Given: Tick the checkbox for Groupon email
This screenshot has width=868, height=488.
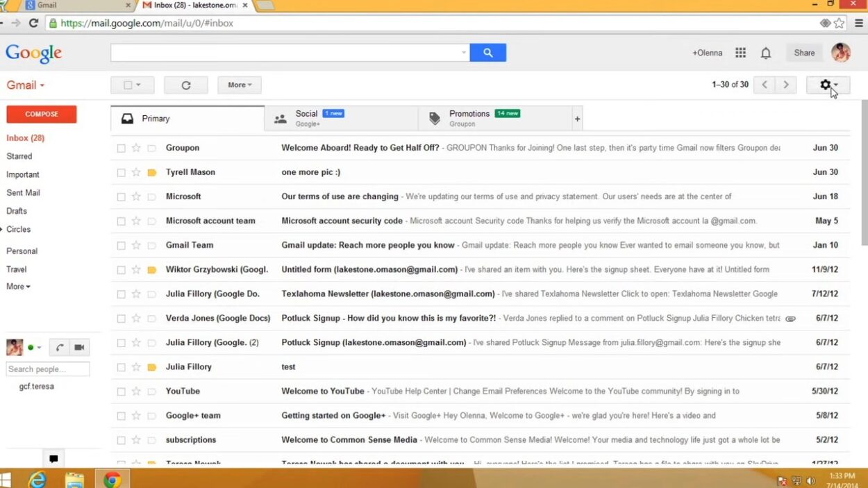Looking at the screenshot, I should [121, 148].
